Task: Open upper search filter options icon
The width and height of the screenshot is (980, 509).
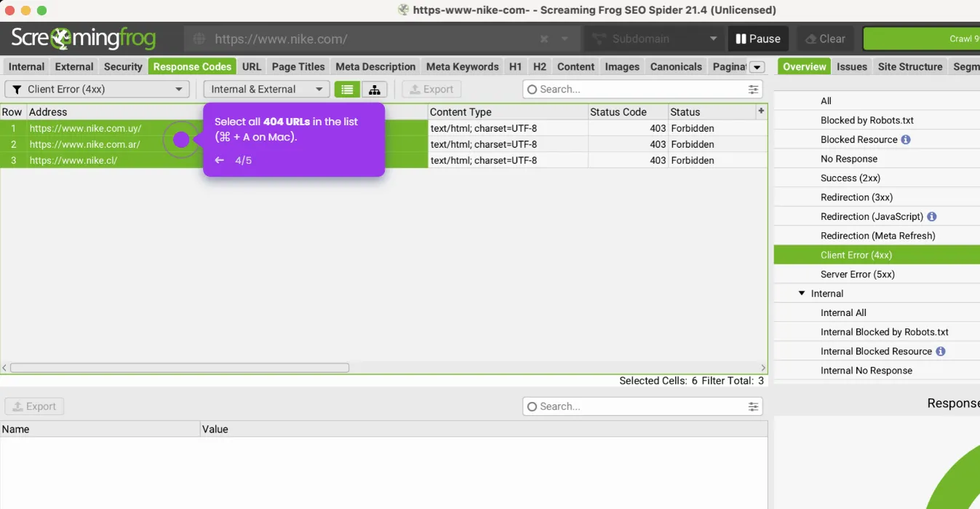Action: coord(753,89)
